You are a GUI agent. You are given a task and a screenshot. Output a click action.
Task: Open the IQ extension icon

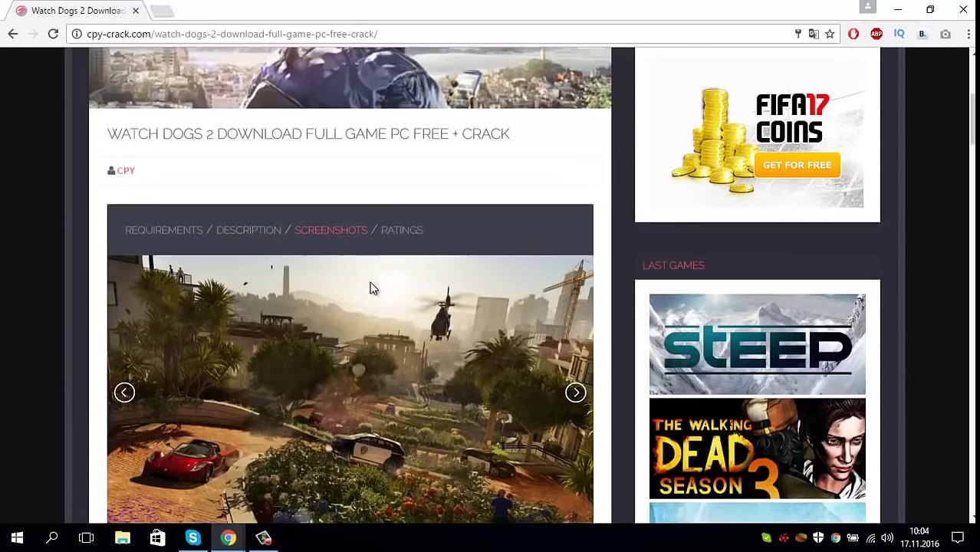(x=899, y=34)
